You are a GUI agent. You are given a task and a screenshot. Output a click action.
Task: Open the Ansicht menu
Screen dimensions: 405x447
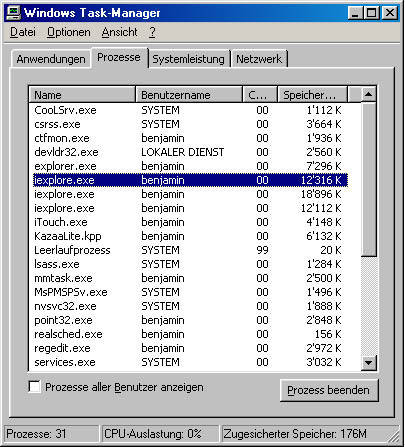pyautogui.click(x=120, y=32)
